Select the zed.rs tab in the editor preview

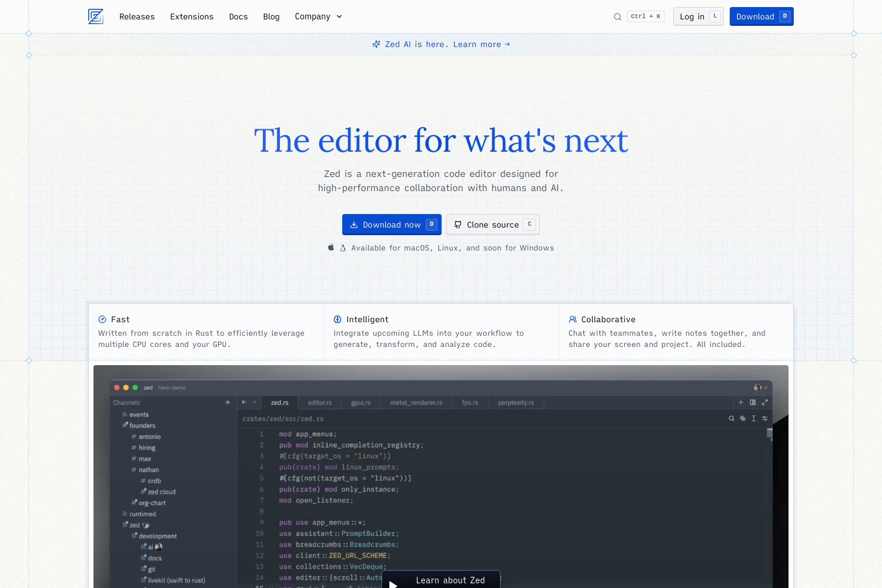[279, 403]
